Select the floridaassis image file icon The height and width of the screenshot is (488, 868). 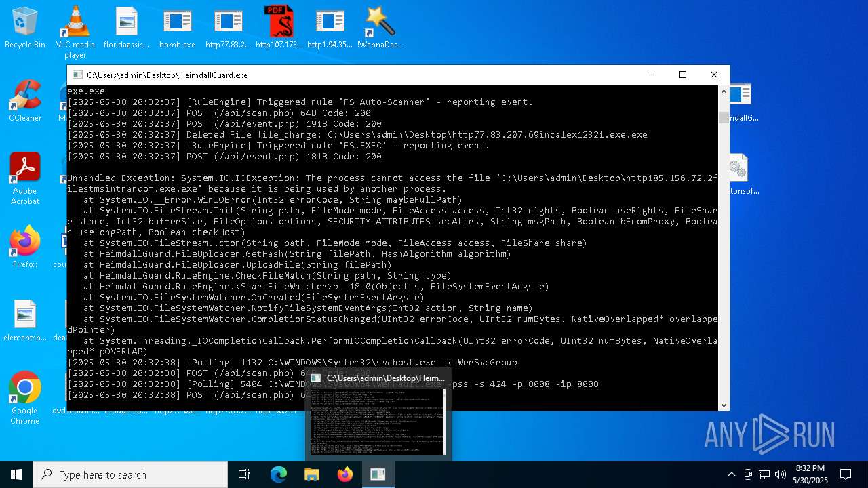tap(126, 28)
